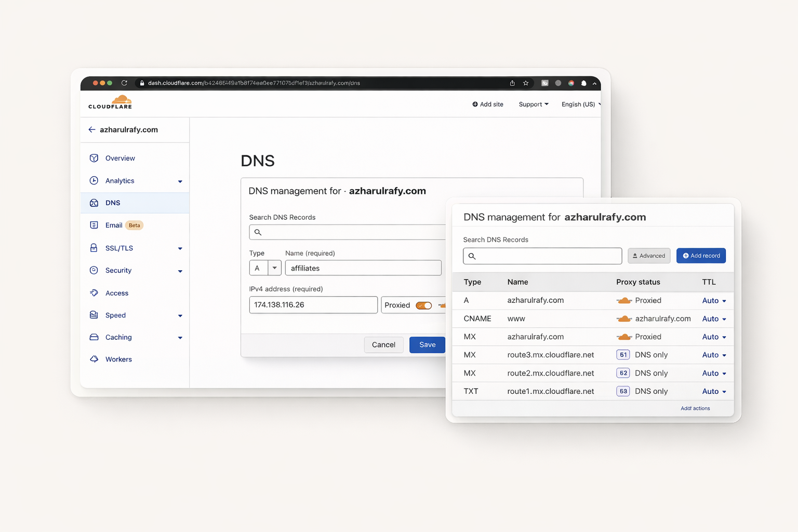This screenshot has width=798, height=532.
Task: Expand the Analytics sidebar section
Action: [180, 181]
